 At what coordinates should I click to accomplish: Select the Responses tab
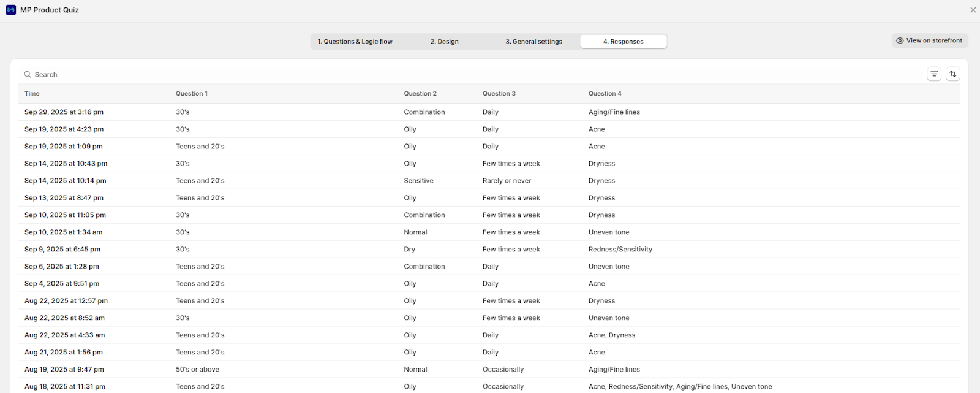click(623, 42)
